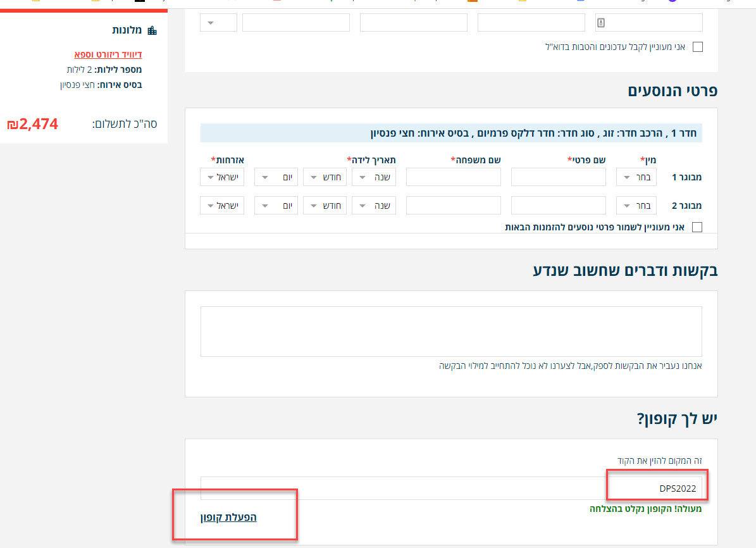Image resolution: width=756 pixels, height=548 pixels.
Task: Open the birth day dropdown for adult 1
Action: click(276, 177)
